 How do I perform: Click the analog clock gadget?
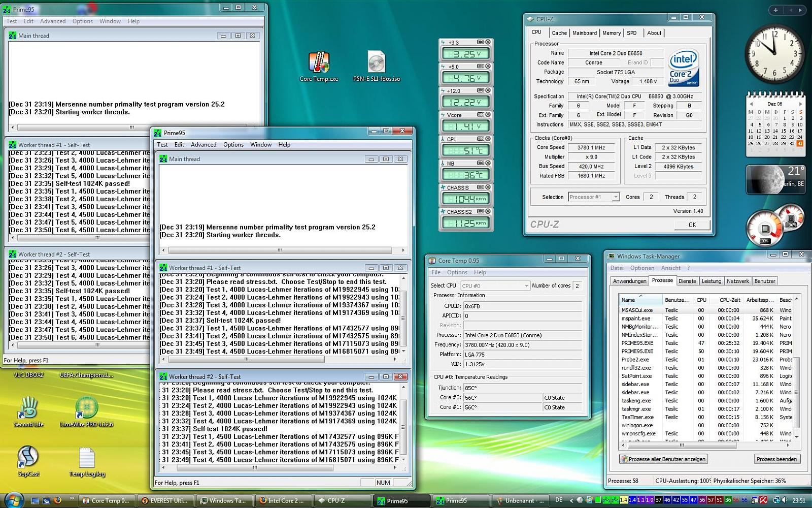(x=774, y=53)
